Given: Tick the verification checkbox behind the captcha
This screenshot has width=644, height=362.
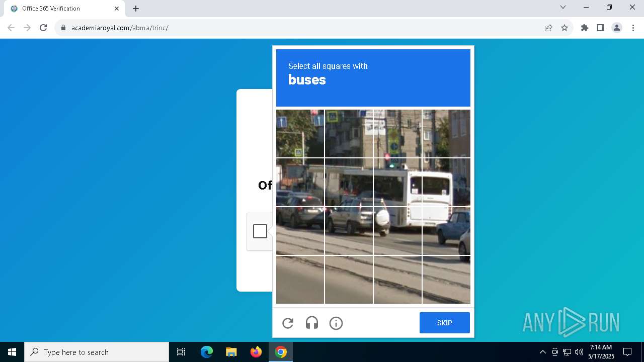Looking at the screenshot, I should click(260, 231).
